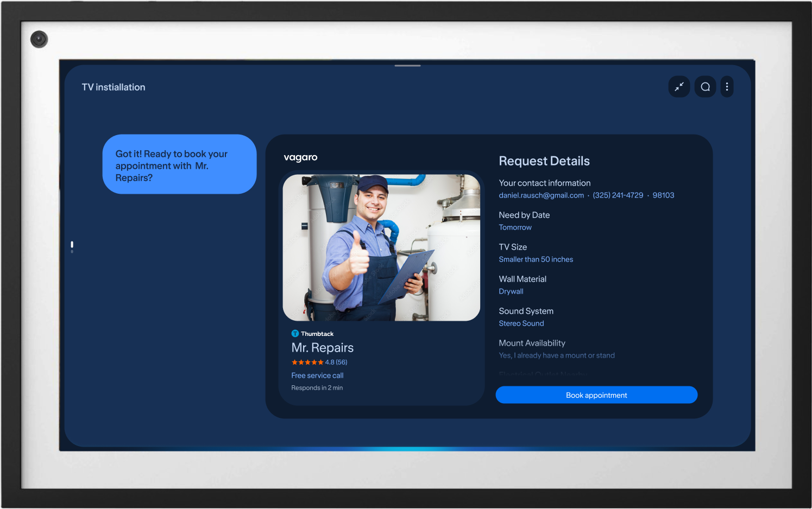This screenshot has height=509, width=812.
Task: Click the Book appointment button
Action: coord(596,395)
